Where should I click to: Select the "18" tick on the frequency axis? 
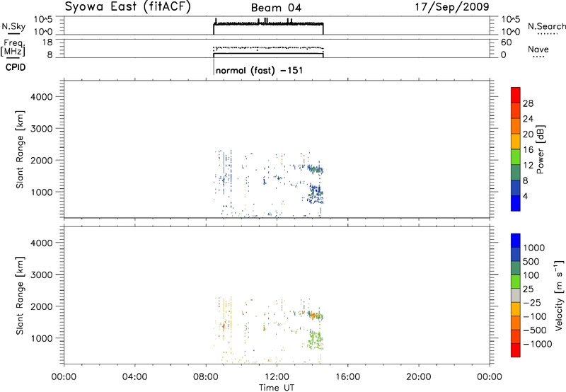(x=47, y=42)
